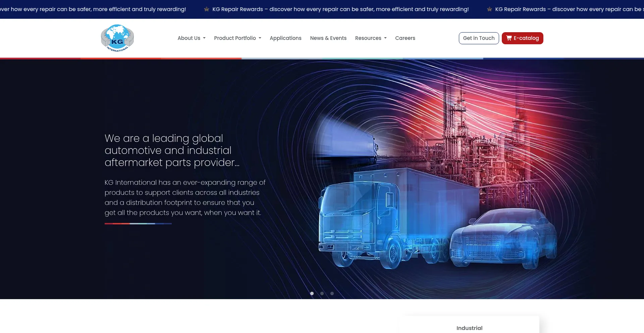
Task: Jump to the third carousel slide dot
Action: tap(332, 293)
